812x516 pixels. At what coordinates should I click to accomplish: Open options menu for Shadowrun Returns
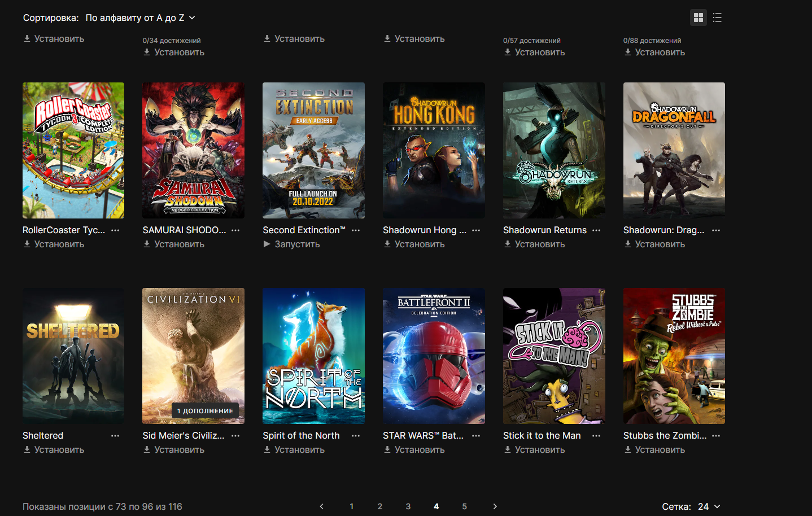(596, 230)
